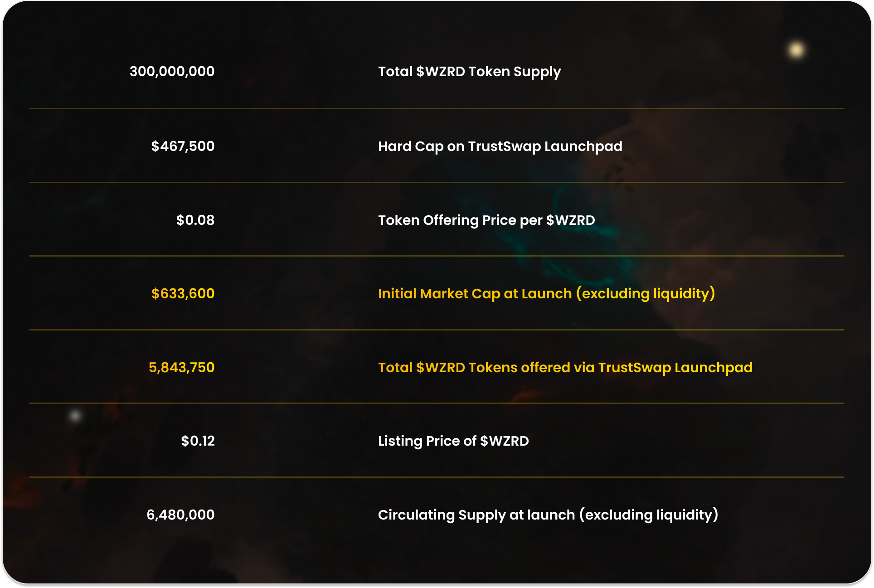Click the highlighted 5,843,750 tokens value
874x588 pixels.
tap(181, 367)
